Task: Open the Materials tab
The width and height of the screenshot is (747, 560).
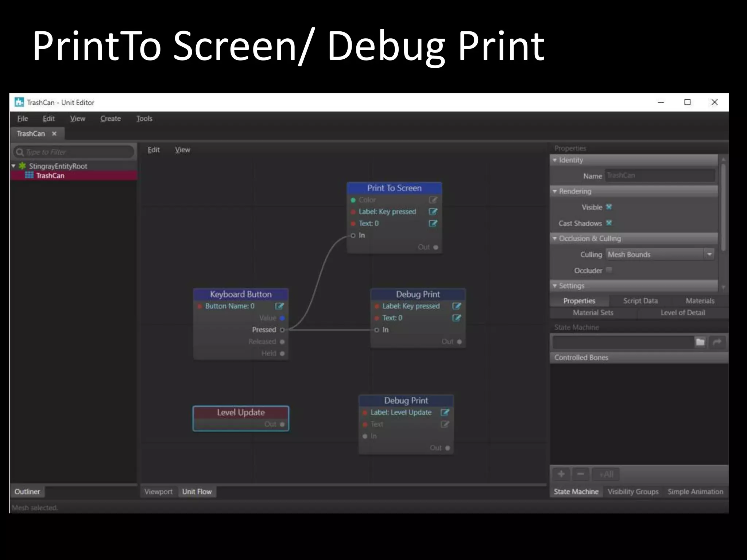Action: (x=700, y=301)
